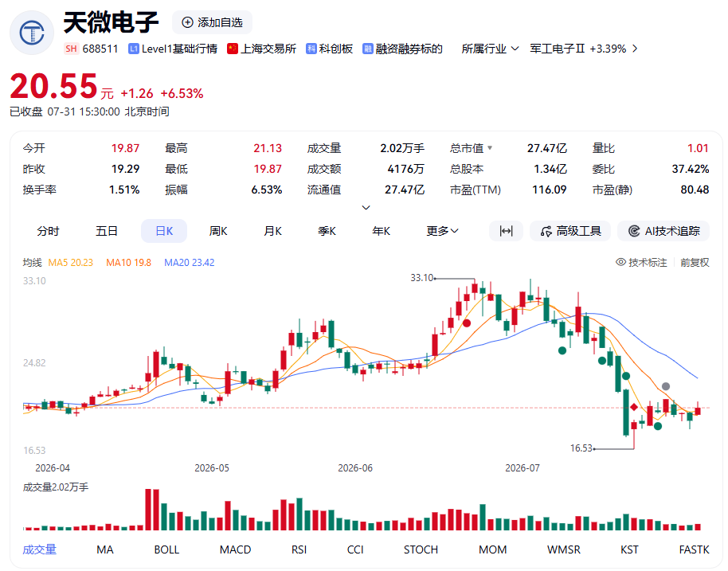Image resolution: width=728 pixels, height=571 pixels.
Task: Click the 成交量2.02万手 volume label
Action: point(56,487)
